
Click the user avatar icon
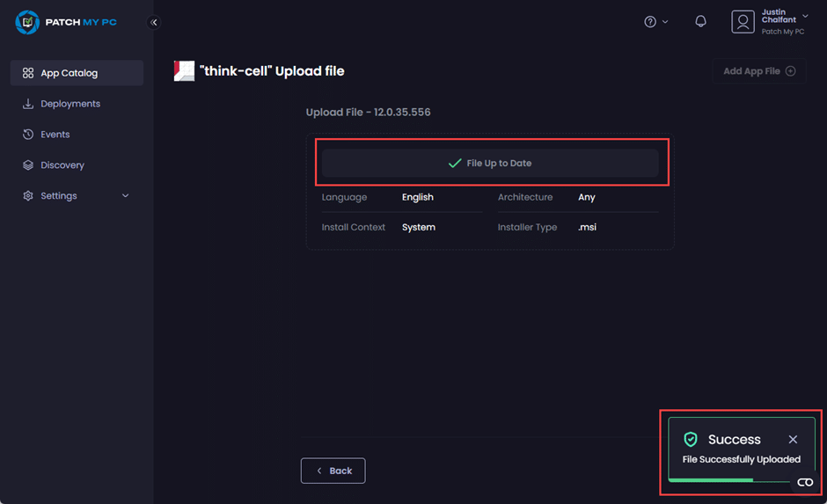743,22
